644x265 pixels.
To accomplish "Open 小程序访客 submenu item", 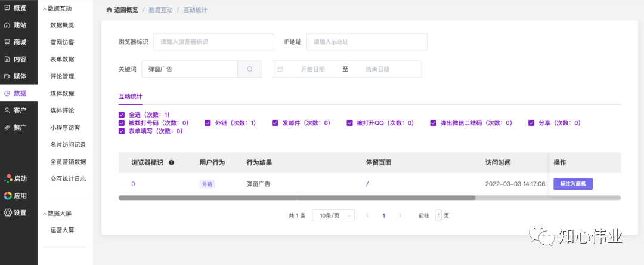I will [66, 127].
